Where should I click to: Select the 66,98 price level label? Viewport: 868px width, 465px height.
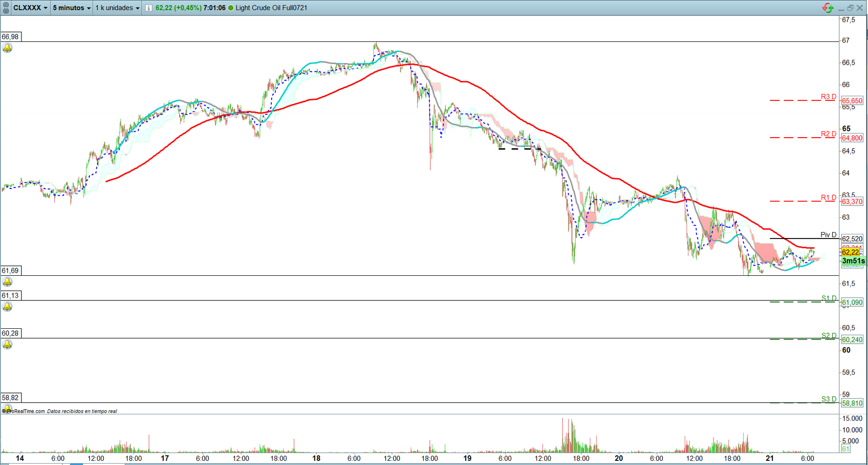click(11, 37)
